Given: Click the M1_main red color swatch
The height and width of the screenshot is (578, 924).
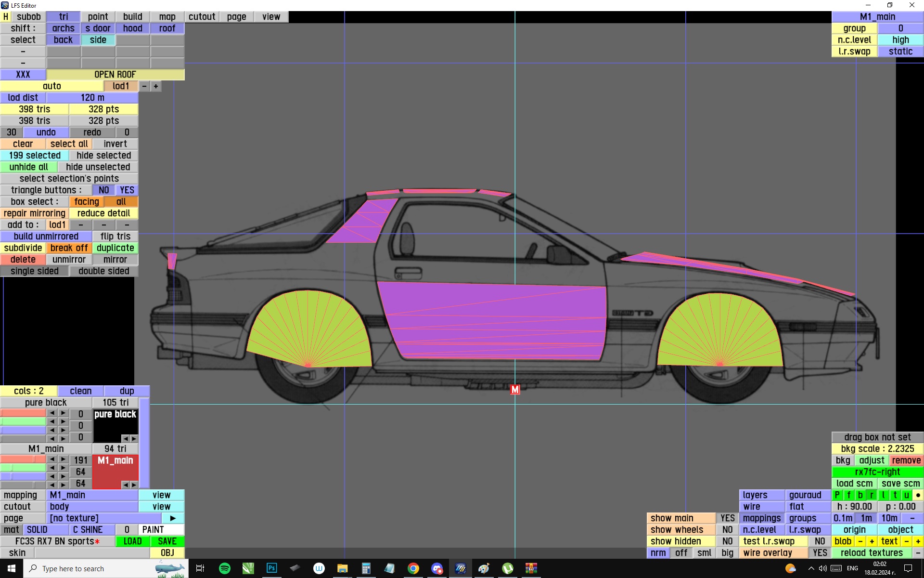Looking at the screenshot, I should point(115,472).
